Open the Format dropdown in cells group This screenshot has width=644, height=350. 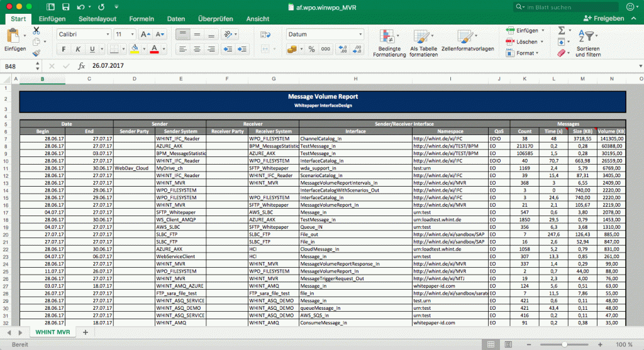pyautogui.click(x=523, y=53)
